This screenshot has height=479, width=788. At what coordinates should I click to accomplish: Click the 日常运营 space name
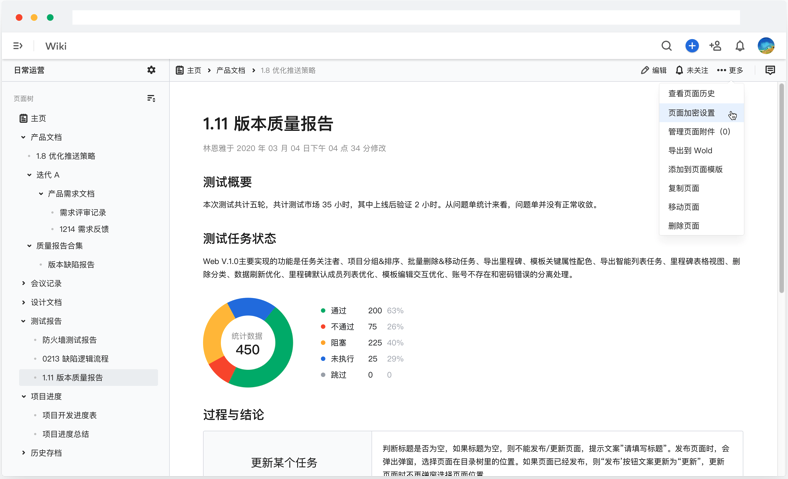tap(29, 70)
